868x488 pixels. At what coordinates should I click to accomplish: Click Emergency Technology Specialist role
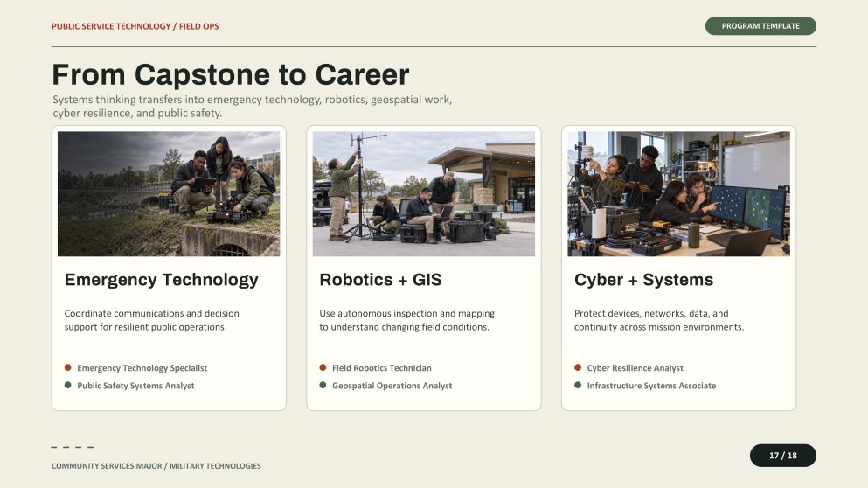click(x=142, y=368)
